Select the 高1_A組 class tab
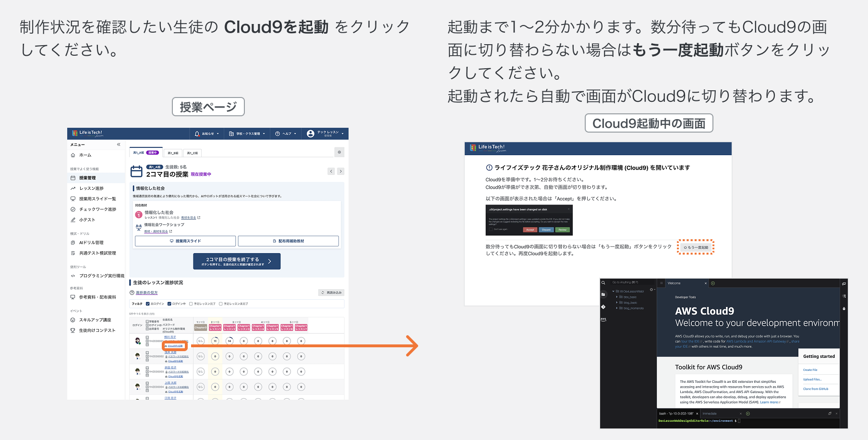The height and width of the screenshot is (440, 868). tap(145, 153)
